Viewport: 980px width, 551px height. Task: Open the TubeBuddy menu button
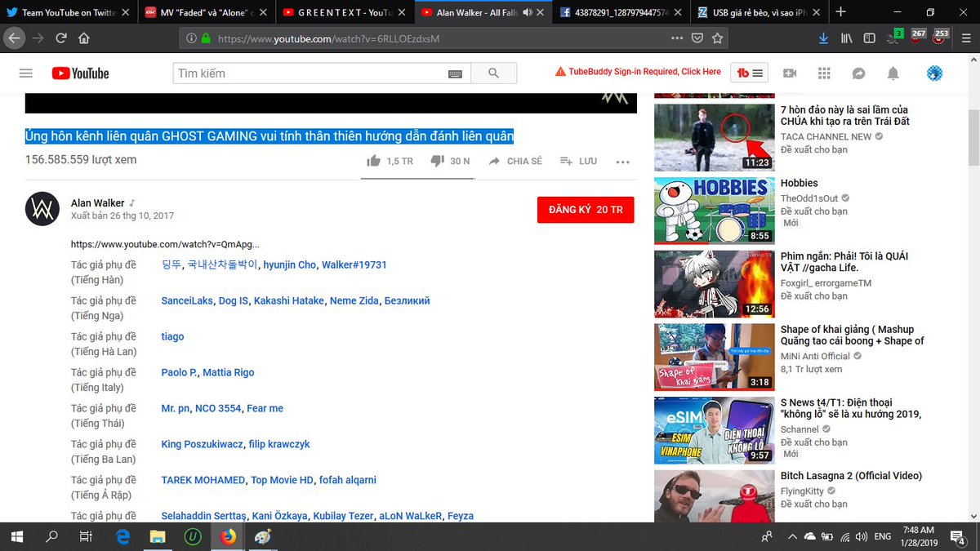[x=750, y=73]
